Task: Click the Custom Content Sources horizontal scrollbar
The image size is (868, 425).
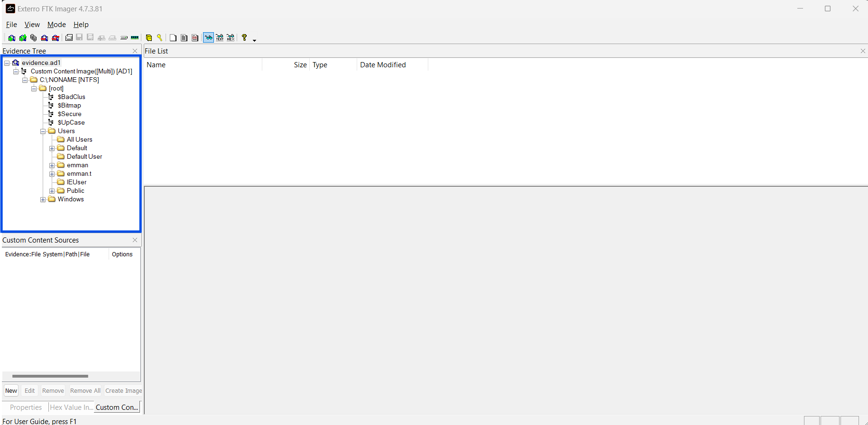Action: tap(50, 376)
